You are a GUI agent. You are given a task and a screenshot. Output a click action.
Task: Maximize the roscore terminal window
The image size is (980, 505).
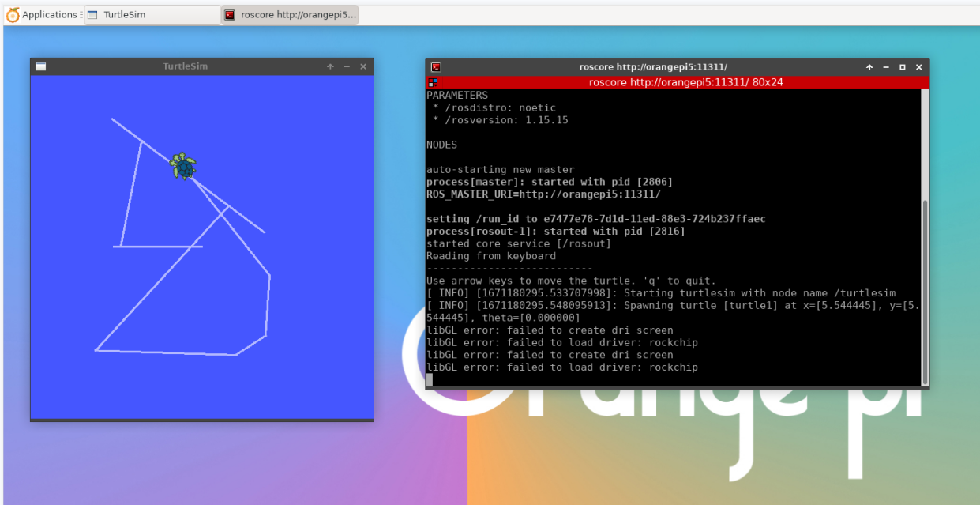[903, 67]
